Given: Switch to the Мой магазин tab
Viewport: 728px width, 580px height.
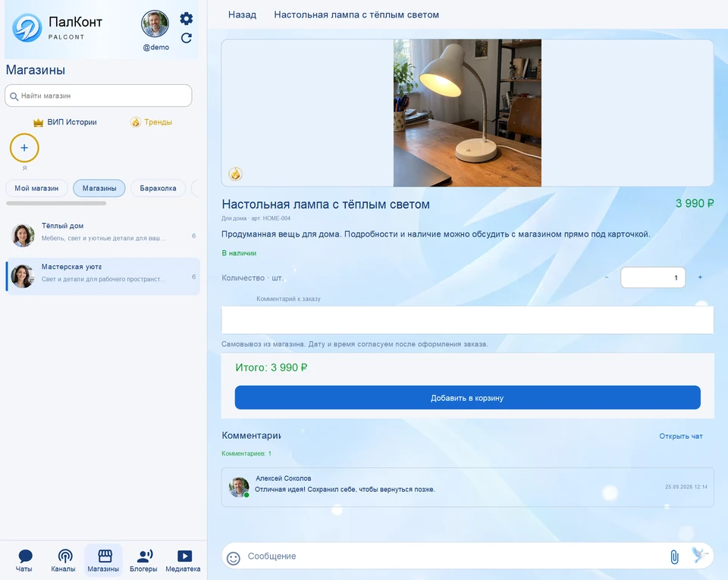Looking at the screenshot, I should [x=36, y=188].
